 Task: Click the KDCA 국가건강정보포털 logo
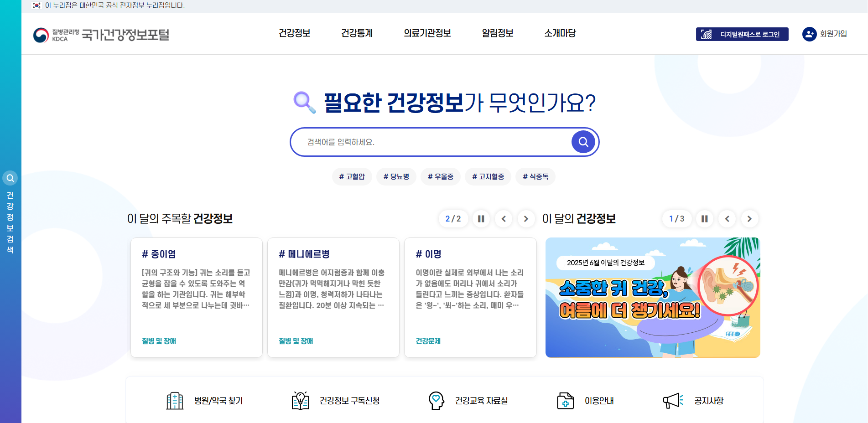[101, 34]
